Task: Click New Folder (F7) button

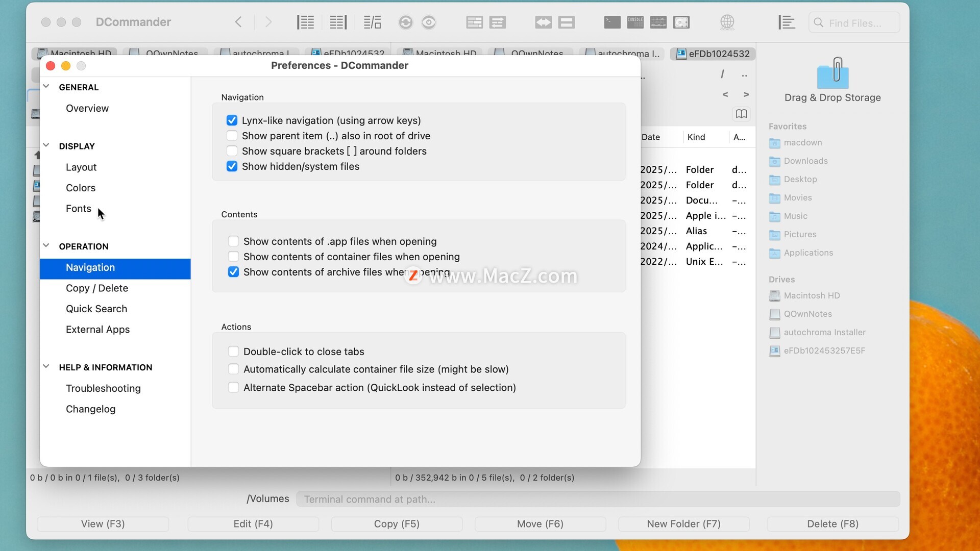Action: click(x=683, y=524)
